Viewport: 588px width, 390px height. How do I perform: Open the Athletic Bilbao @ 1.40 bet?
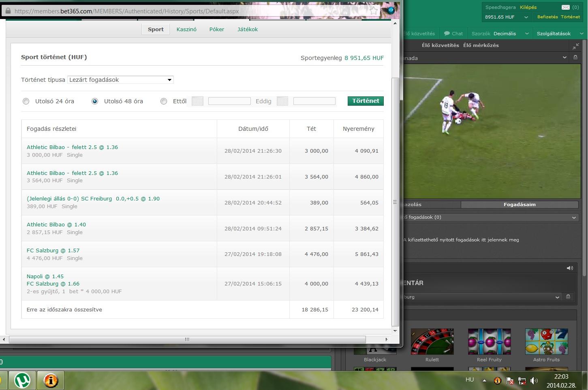[x=56, y=225]
